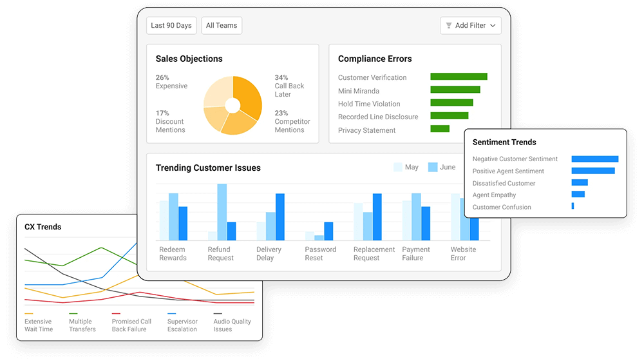Click the Negative Customer Sentiment blue bar
This screenshot has width=644, height=359.
(594, 159)
